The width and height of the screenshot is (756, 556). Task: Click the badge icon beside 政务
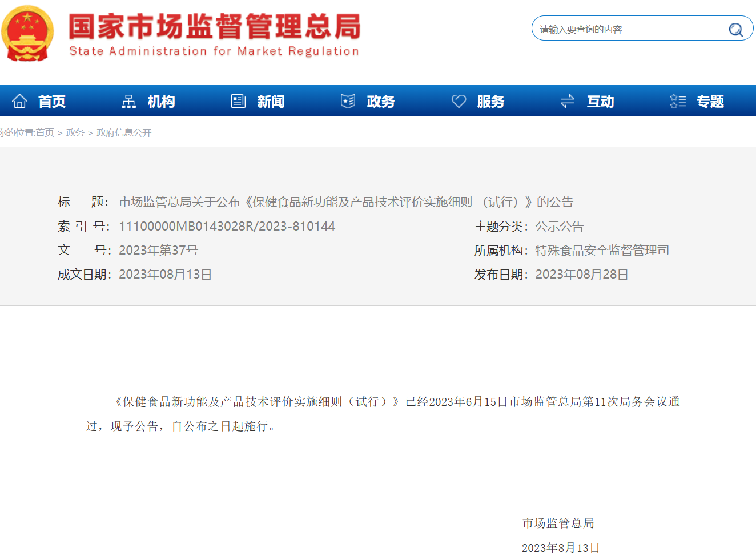click(x=348, y=101)
